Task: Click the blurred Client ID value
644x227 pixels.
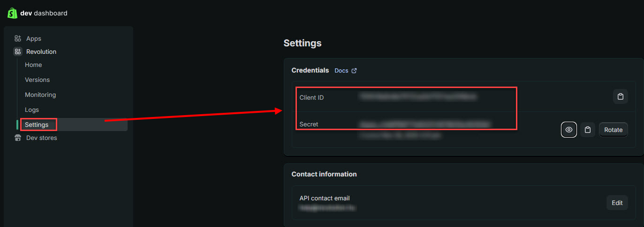Action: click(x=418, y=97)
